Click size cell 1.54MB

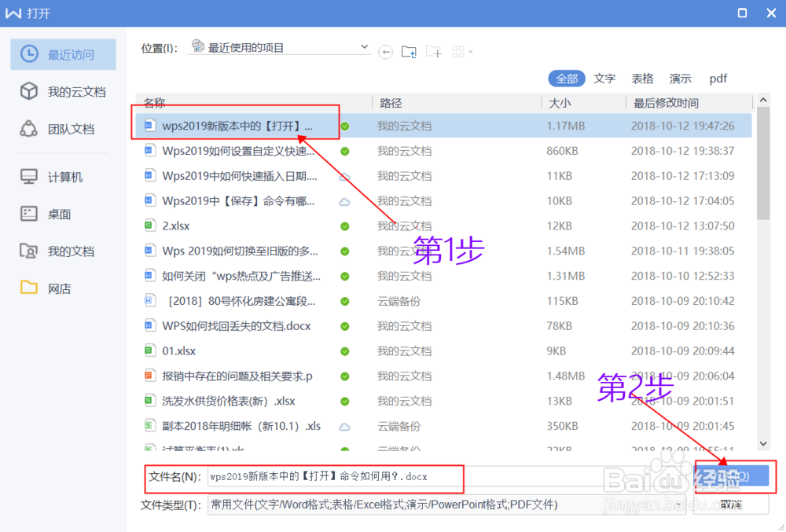565,251
